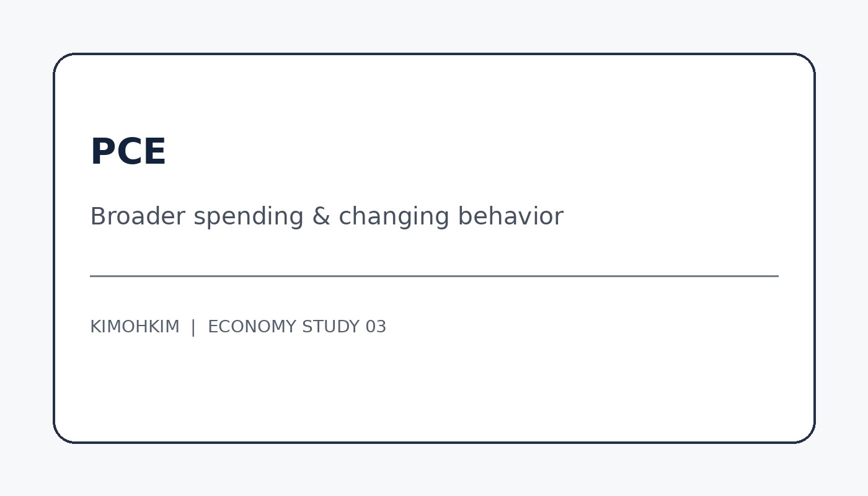Click the KIMOHKIM author label

click(135, 327)
